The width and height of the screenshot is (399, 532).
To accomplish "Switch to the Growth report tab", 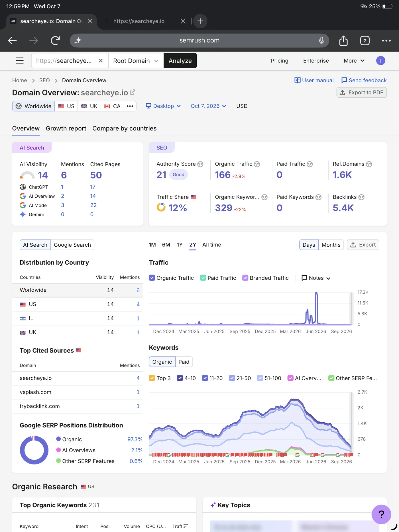I will coord(66,128).
